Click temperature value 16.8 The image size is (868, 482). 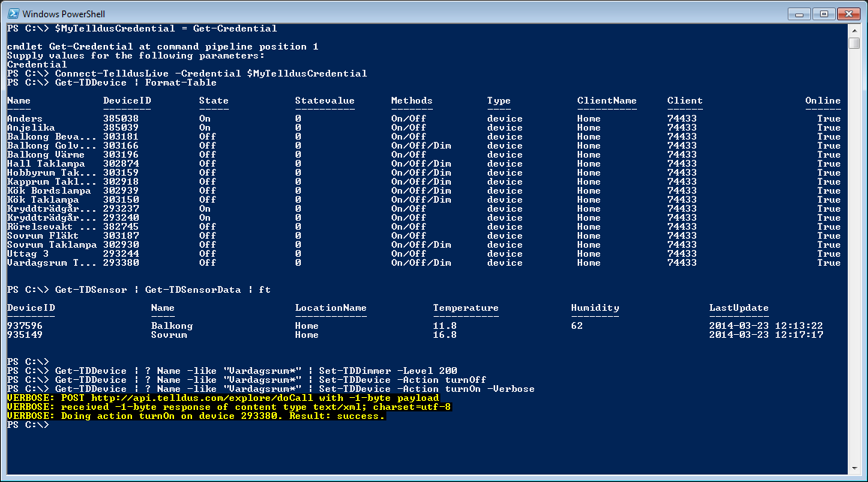tap(445, 335)
